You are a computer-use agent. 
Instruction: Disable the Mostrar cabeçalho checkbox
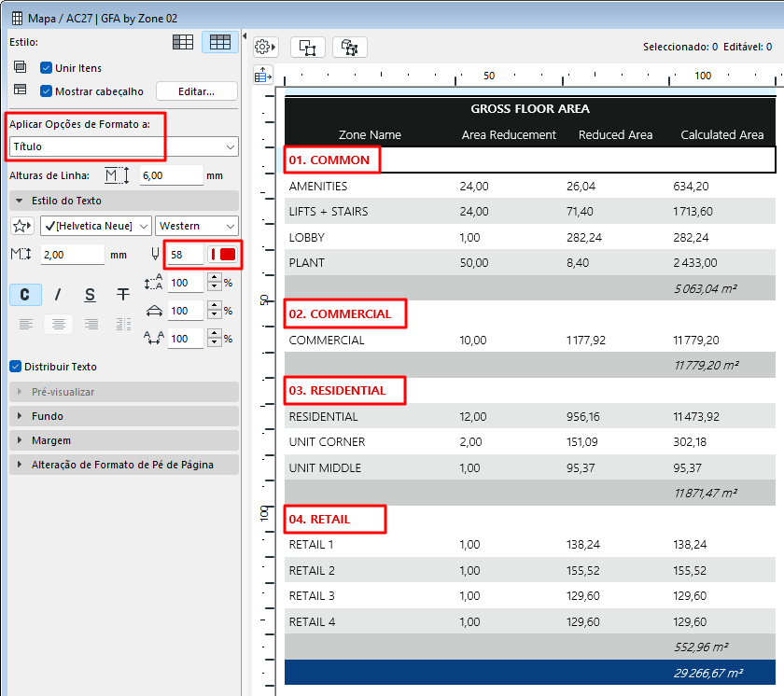tap(46, 91)
